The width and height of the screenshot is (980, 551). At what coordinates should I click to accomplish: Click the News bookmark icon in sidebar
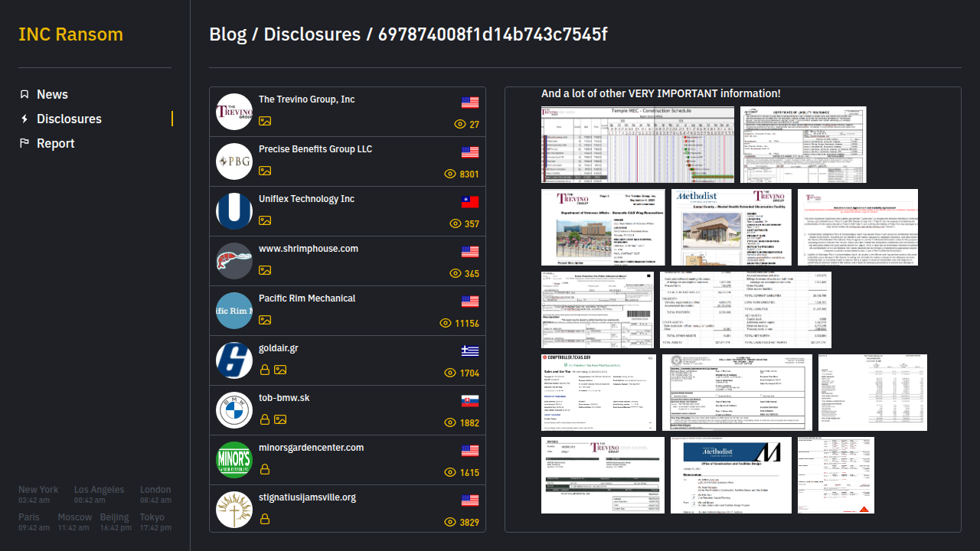click(x=24, y=94)
